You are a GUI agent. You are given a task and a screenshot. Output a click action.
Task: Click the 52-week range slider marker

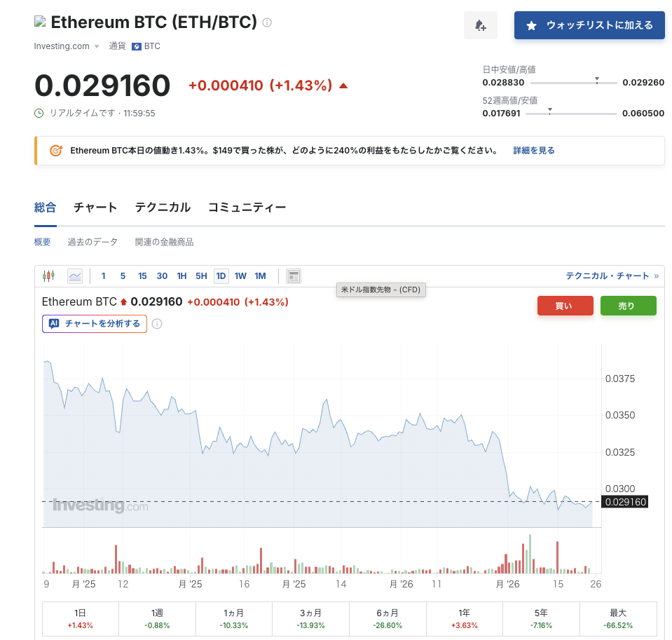coord(550,110)
